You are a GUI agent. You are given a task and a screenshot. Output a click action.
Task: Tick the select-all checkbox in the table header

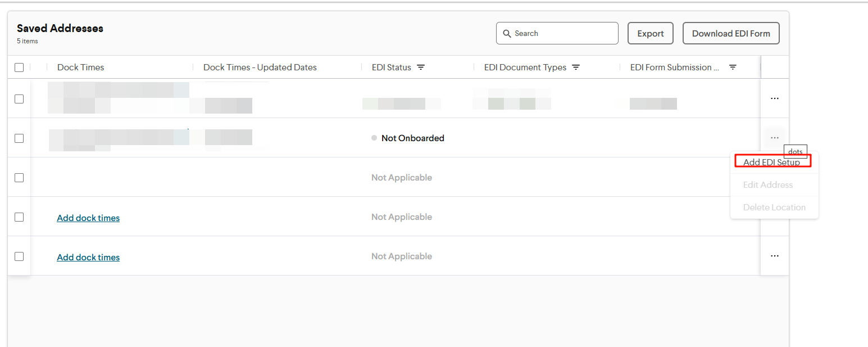point(19,67)
